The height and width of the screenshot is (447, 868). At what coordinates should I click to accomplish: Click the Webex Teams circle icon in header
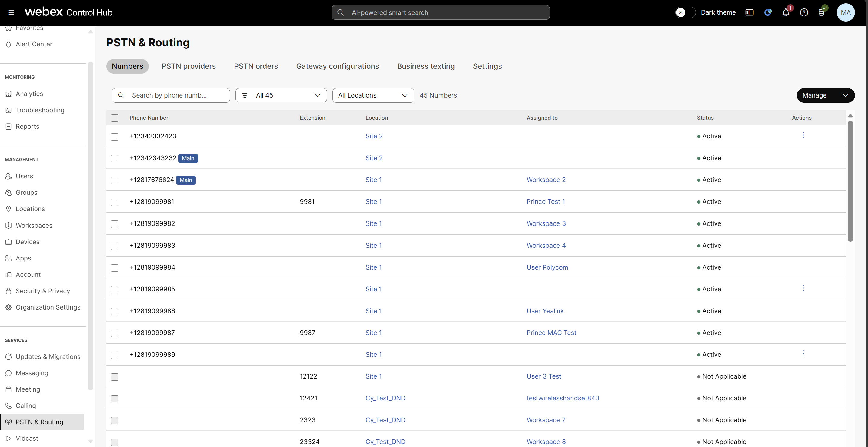[x=768, y=12]
